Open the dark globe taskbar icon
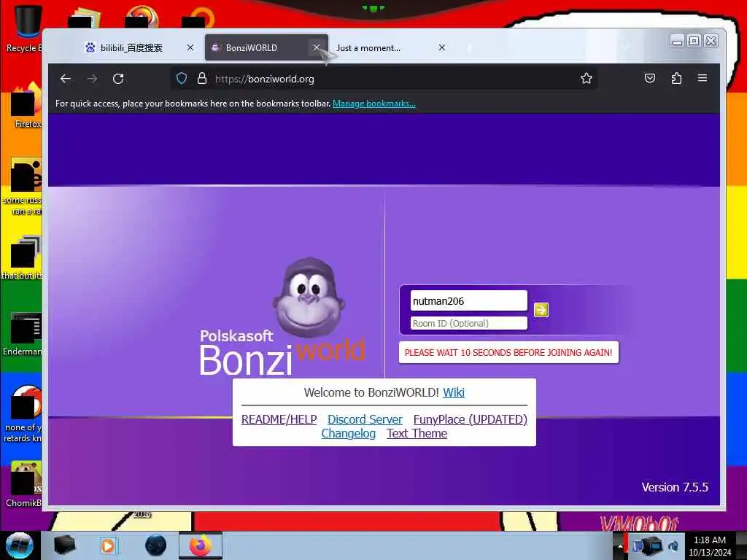The image size is (747, 560). (156, 545)
